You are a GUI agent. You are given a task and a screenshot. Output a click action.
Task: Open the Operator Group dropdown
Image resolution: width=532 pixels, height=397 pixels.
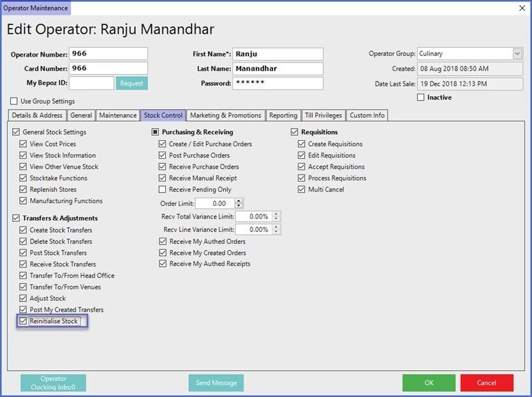pos(517,54)
